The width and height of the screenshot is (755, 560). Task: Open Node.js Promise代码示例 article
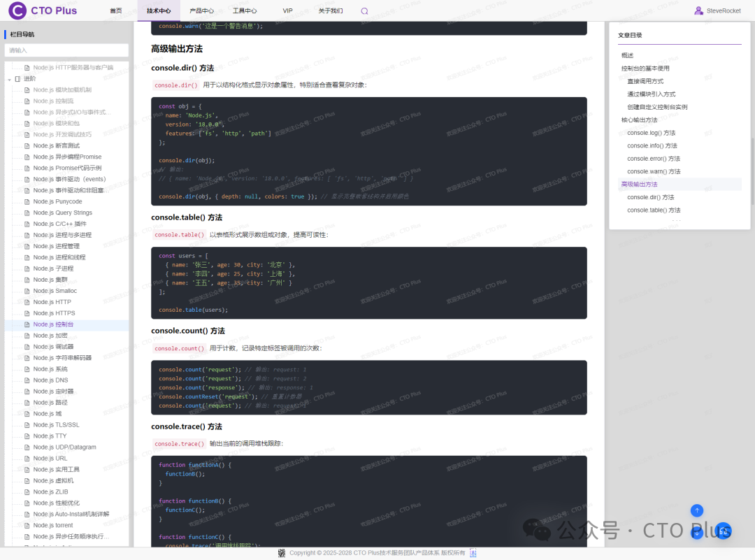coord(67,168)
